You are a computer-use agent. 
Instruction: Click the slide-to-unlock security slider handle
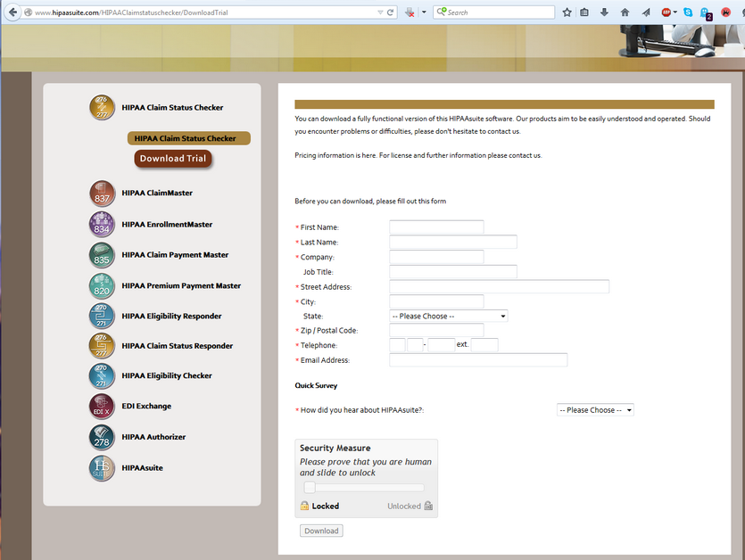point(310,488)
